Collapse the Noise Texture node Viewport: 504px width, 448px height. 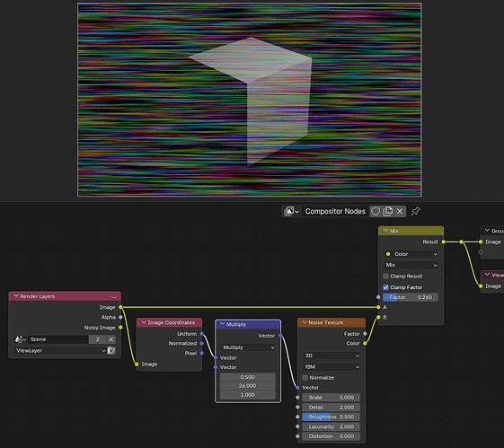pos(305,322)
